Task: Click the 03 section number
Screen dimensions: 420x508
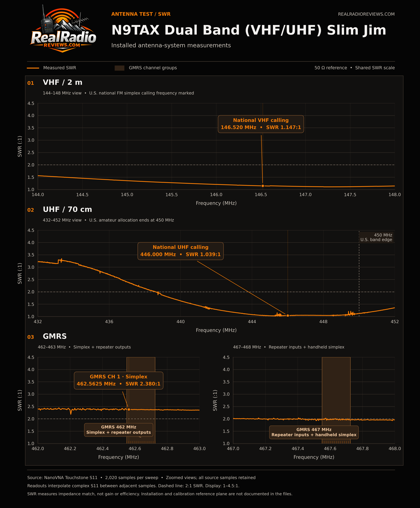Action: (x=31, y=337)
